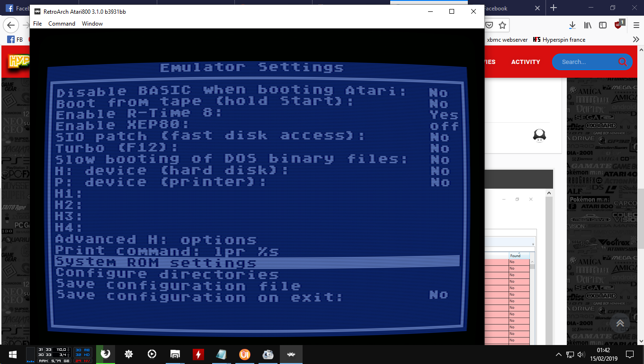
Task: Bookmark page with the star icon
Action: point(502,25)
